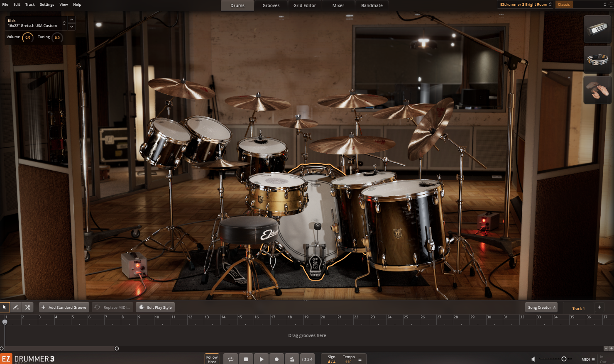Select previous instrument with up chevron

[71, 20]
